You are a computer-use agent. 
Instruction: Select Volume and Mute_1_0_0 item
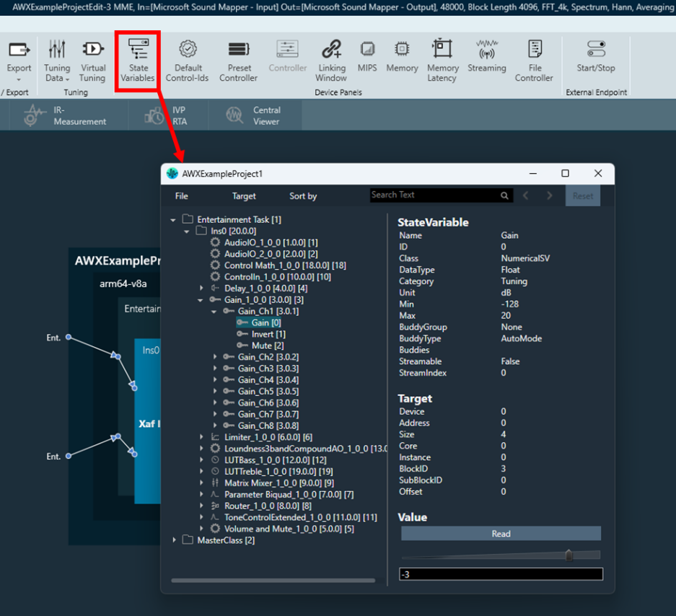tap(289, 529)
